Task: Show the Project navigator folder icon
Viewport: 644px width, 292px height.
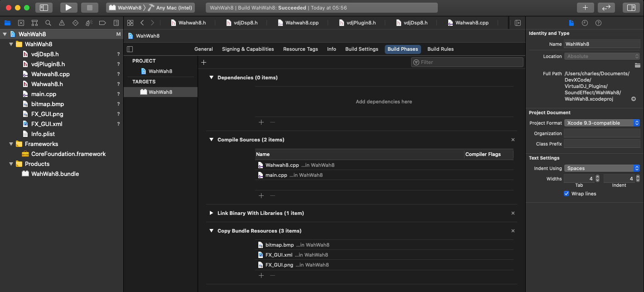Action: pyautogui.click(x=7, y=23)
